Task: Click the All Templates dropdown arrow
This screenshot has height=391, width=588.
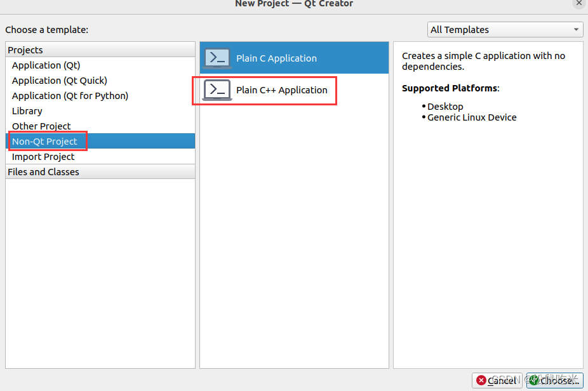Action: (x=575, y=29)
